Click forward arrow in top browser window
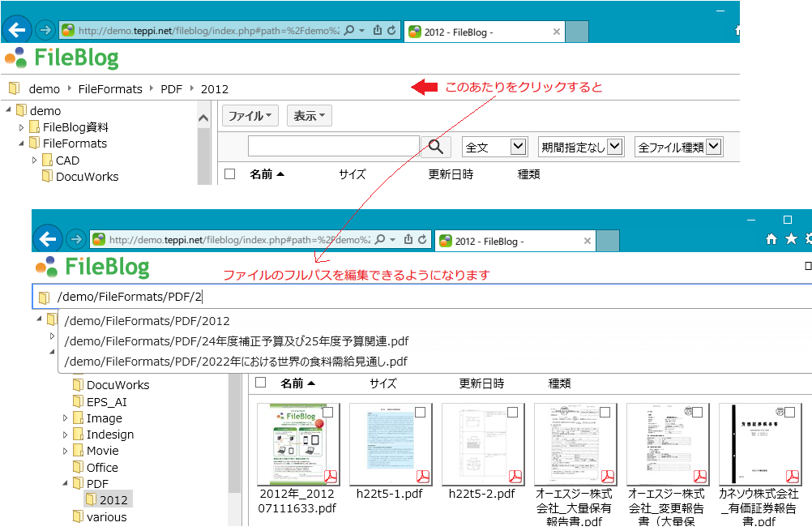812x531 pixels. point(45,31)
